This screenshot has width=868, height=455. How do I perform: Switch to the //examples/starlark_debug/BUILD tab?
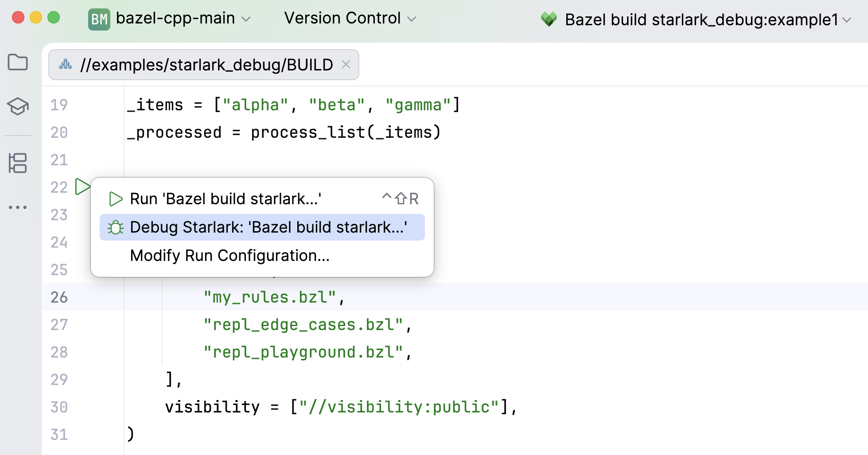tap(204, 65)
